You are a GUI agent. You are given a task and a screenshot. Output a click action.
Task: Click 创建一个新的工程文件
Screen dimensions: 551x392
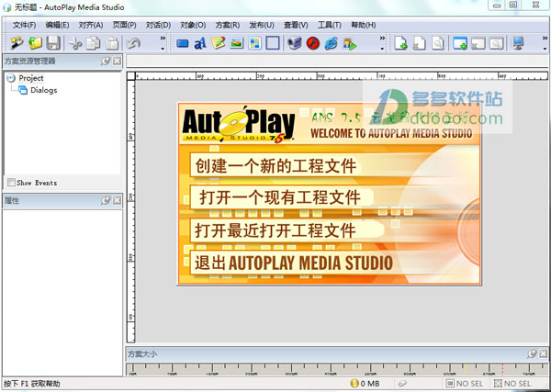275,166
